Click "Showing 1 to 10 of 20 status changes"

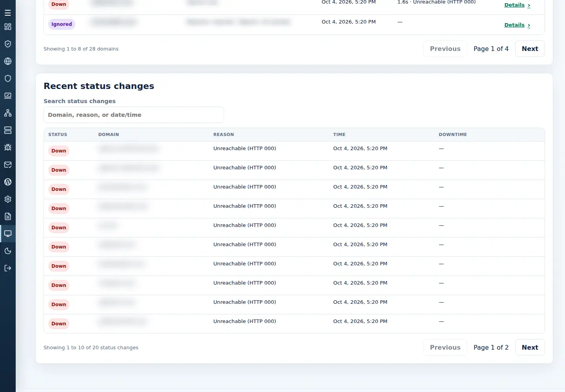(91, 348)
